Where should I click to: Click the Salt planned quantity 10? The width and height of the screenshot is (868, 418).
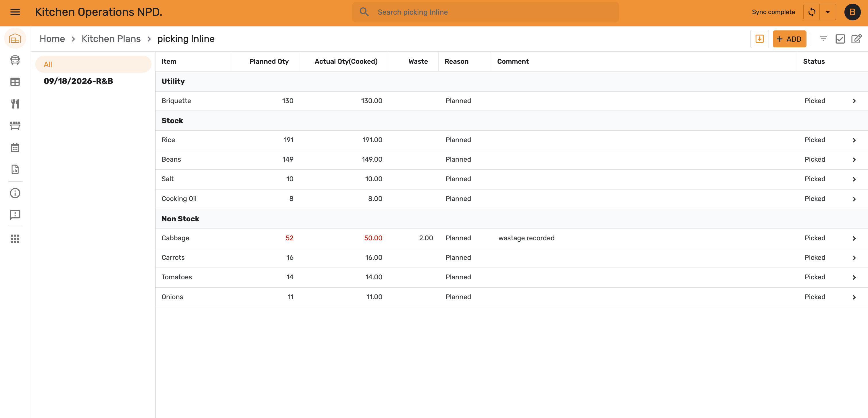pos(290,179)
